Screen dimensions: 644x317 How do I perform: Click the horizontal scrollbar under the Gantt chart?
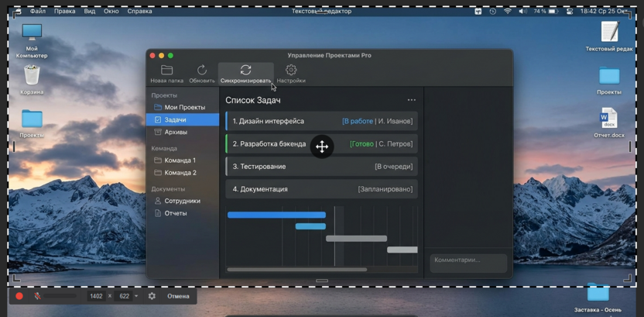click(297, 270)
